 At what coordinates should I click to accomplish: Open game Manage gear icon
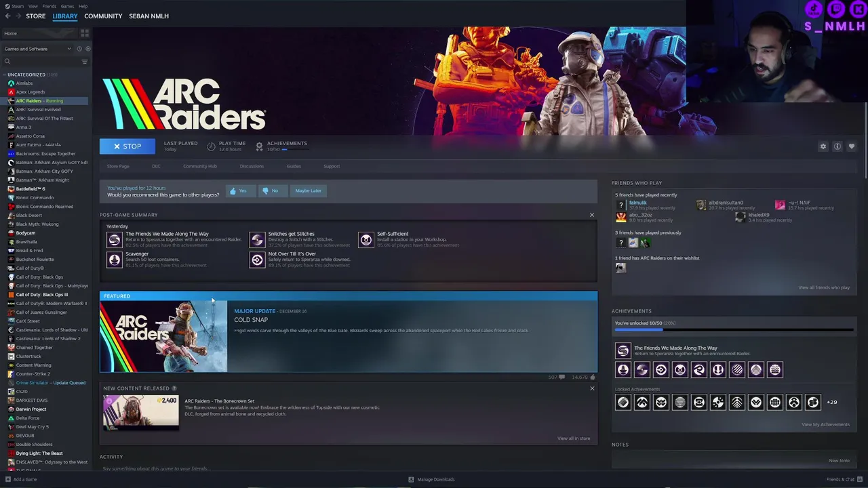(823, 146)
